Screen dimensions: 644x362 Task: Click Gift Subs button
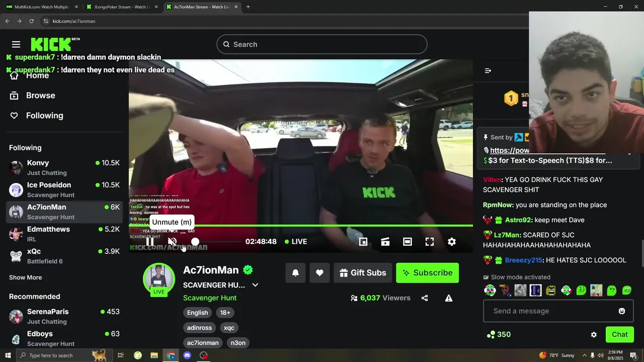[x=363, y=273]
